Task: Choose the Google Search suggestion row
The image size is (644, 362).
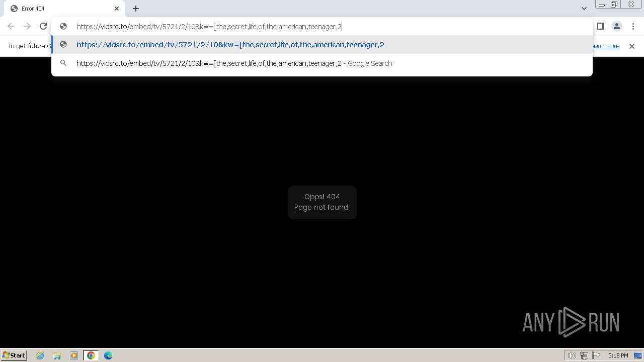Action: [322, 63]
